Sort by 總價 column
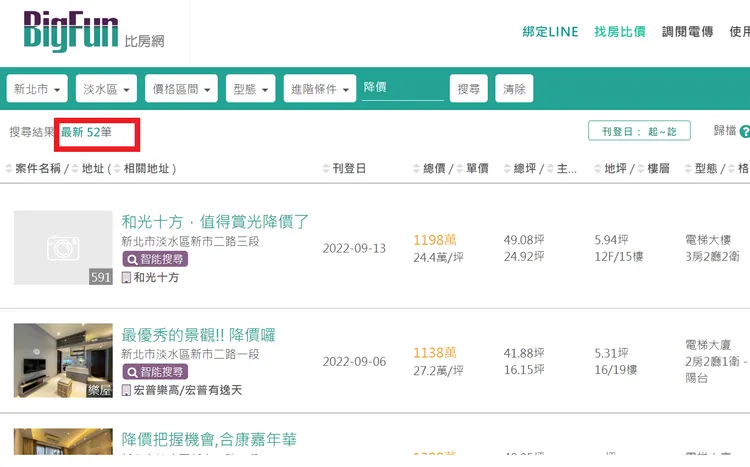The width and height of the screenshot is (750, 467). tap(430, 168)
